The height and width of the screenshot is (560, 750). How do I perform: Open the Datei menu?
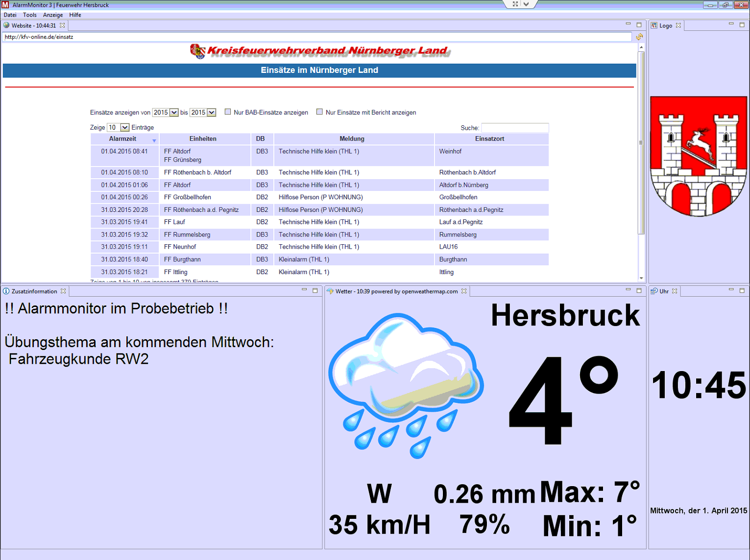click(10, 15)
